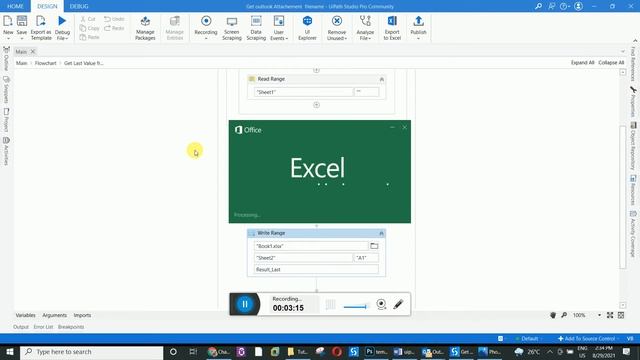Click Remove Unused icon
Image resolution: width=640 pixels, height=360 pixels.
point(337,21)
